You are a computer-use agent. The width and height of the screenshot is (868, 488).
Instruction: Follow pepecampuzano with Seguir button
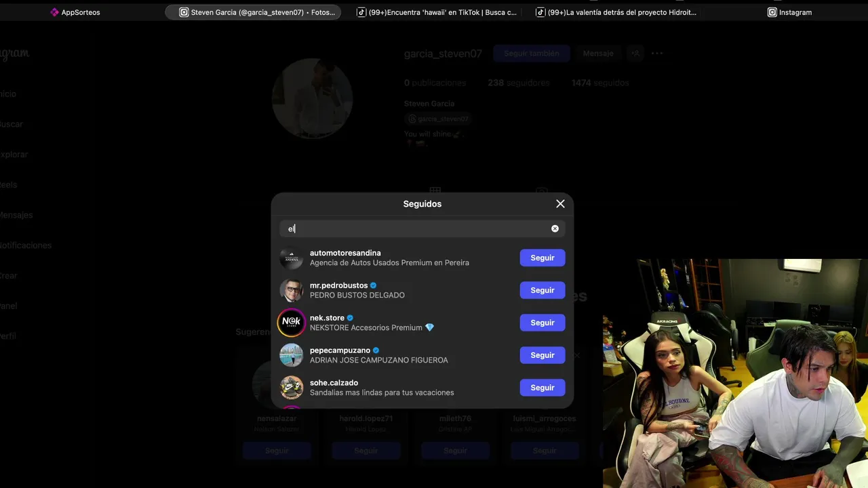pyautogui.click(x=542, y=355)
